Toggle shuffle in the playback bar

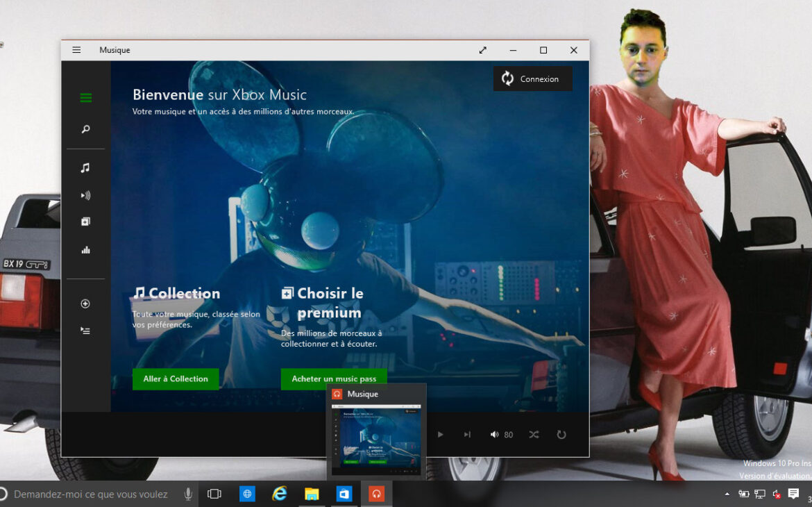pyautogui.click(x=534, y=435)
